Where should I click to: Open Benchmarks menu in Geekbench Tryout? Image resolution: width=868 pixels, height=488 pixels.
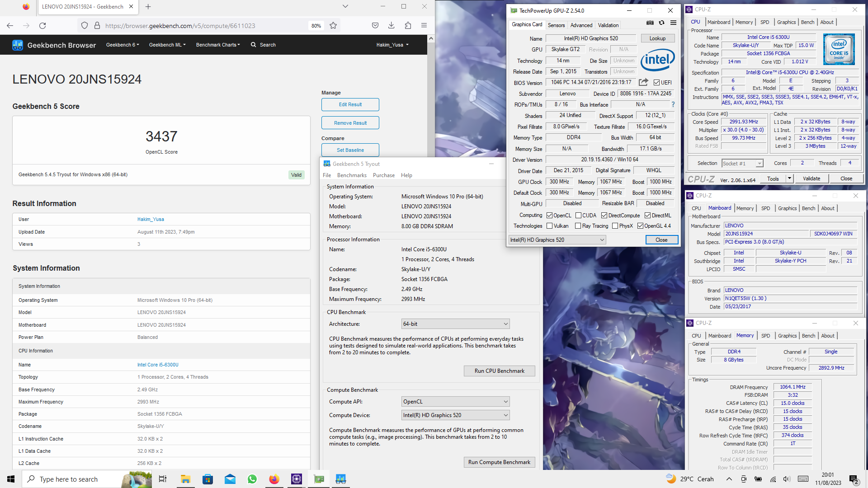(352, 175)
